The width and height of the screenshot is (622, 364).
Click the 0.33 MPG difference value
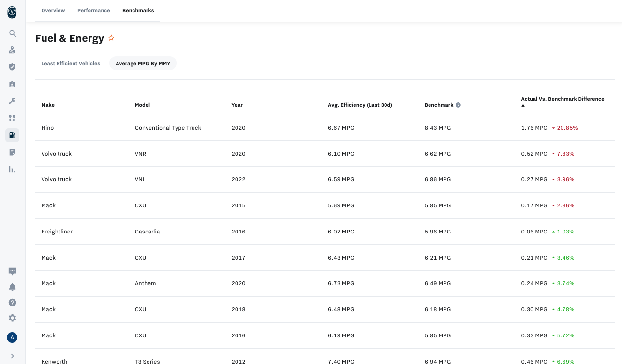pos(534,335)
